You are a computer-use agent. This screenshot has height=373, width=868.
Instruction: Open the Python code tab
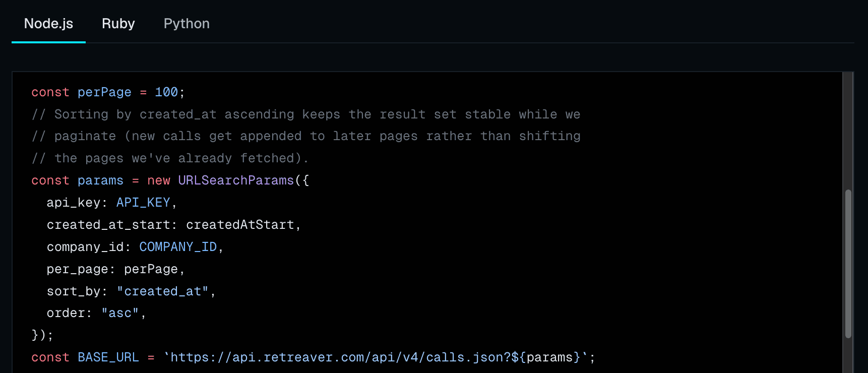[x=187, y=24]
